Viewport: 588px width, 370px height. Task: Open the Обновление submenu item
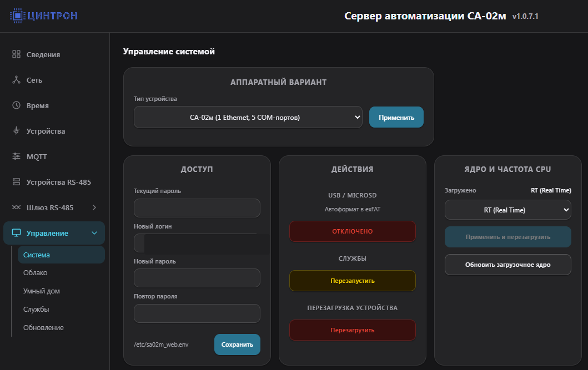tap(43, 327)
